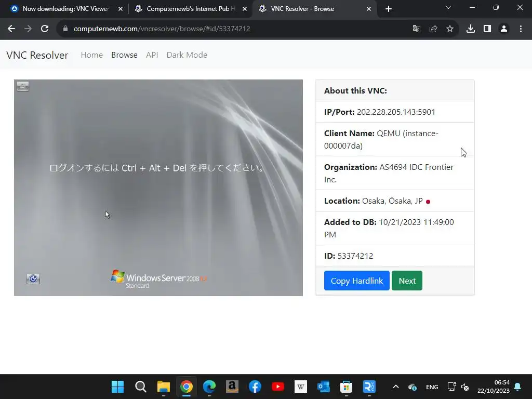Open Amazon from taskbar
This screenshot has width=532, height=399.
(232, 387)
